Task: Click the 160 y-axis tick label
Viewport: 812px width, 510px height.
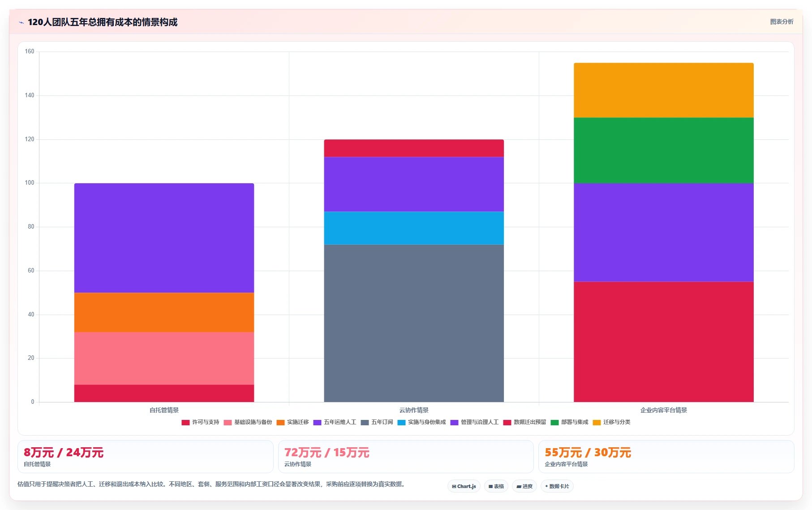Action: (x=30, y=52)
